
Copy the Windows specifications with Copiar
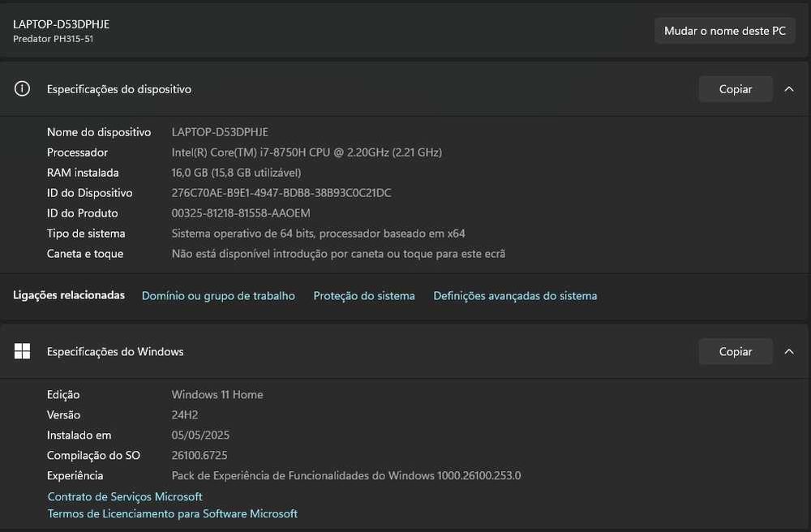click(x=736, y=352)
